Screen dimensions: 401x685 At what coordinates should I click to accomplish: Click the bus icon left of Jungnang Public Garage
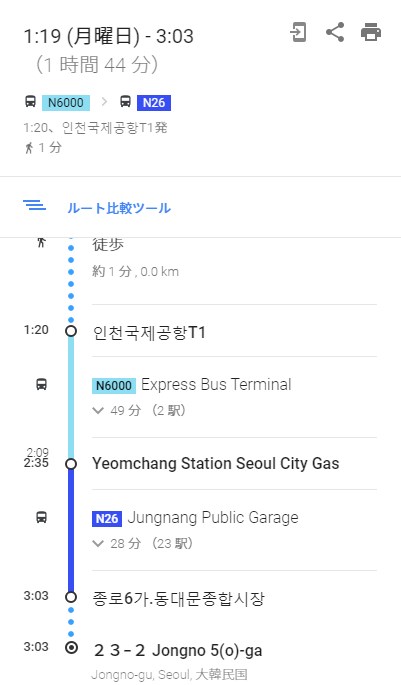41,518
